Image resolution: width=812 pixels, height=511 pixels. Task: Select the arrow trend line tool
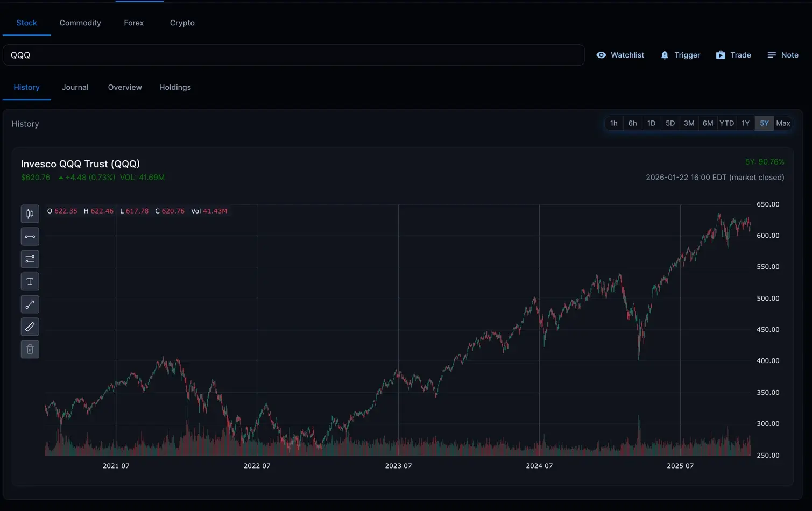coord(30,304)
